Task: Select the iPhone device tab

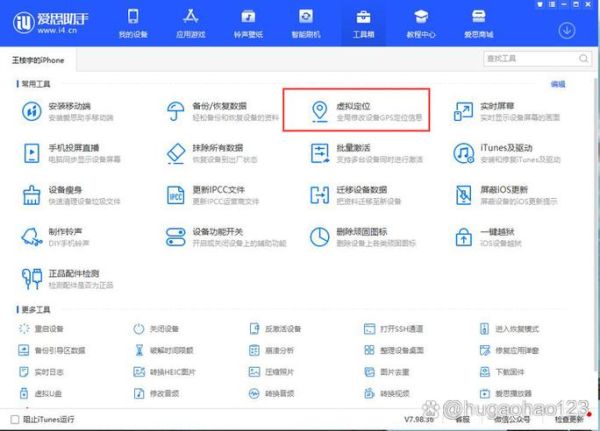Action: point(38,60)
